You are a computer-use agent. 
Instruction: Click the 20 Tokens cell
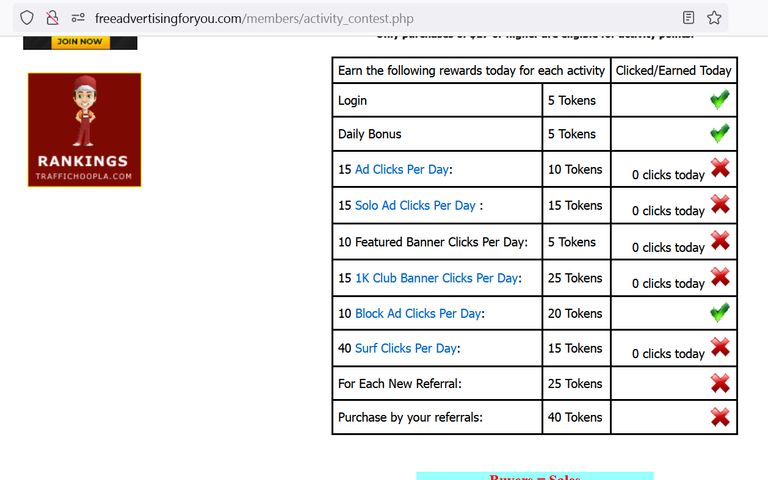point(575,313)
